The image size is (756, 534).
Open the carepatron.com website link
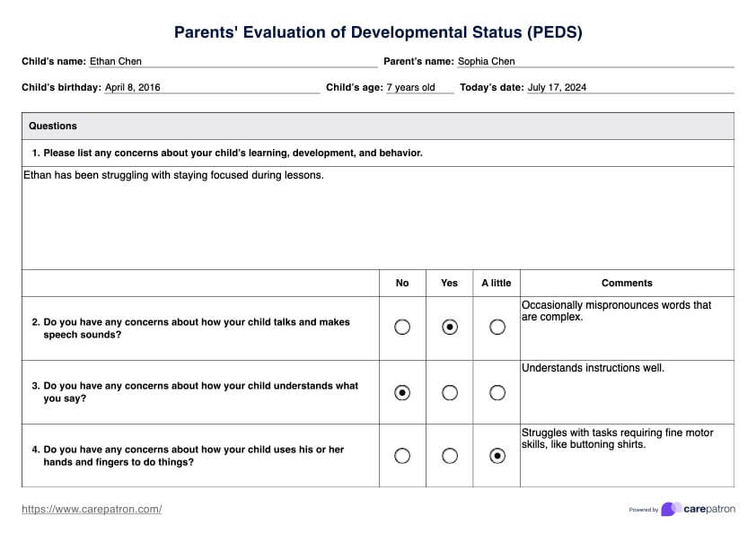[92, 509]
